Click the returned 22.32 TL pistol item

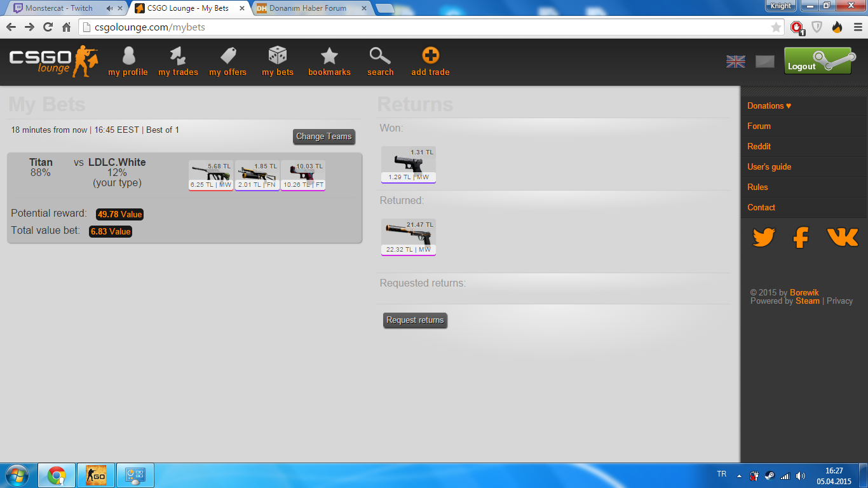409,238
